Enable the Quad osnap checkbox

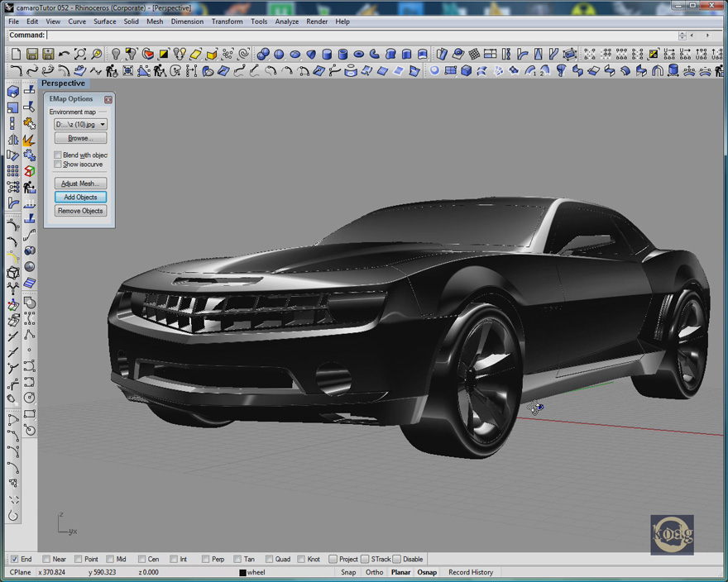pyautogui.click(x=269, y=559)
